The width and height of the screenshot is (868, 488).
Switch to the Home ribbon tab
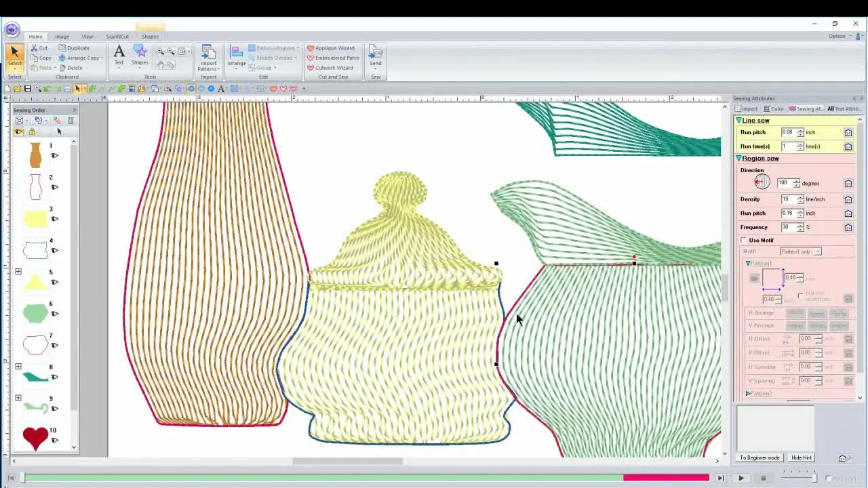(35, 37)
